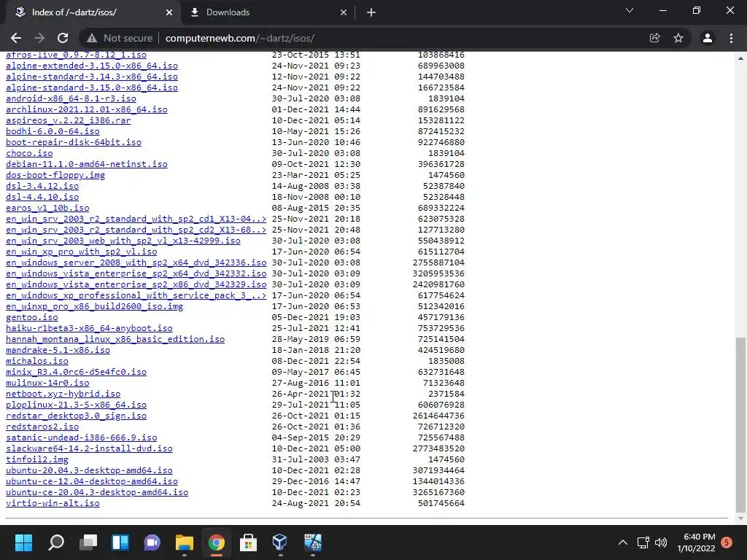This screenshot has height=560, width=747.
Task: Close the Downloads tab
Action: pyautogui.click(x=344, y=13)
